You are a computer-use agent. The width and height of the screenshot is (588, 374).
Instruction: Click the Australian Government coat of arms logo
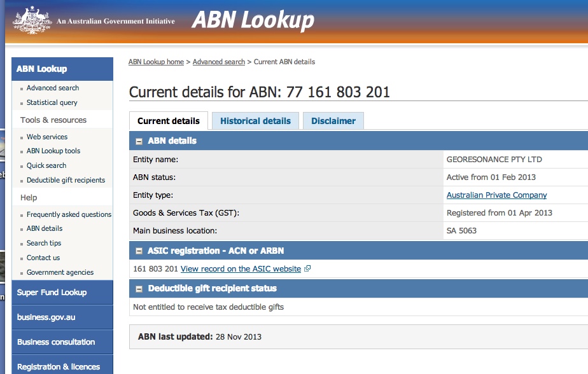tap(32, 20)
